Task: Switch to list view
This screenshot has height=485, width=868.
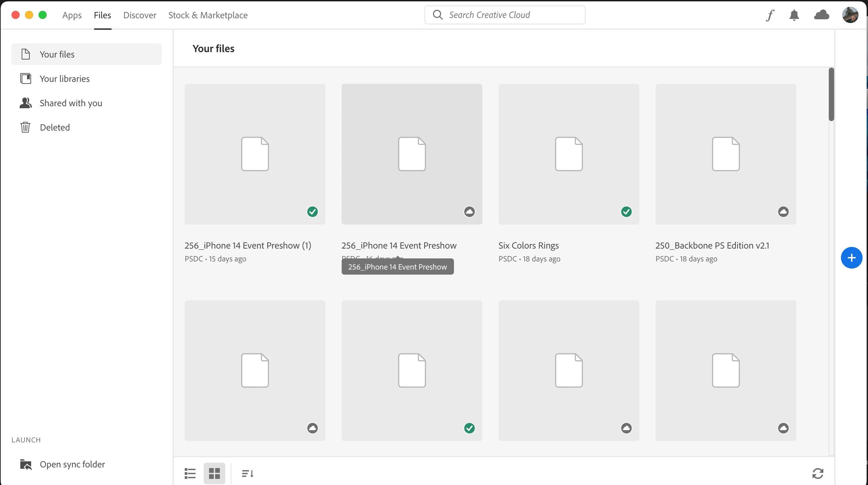Action: 190,473
